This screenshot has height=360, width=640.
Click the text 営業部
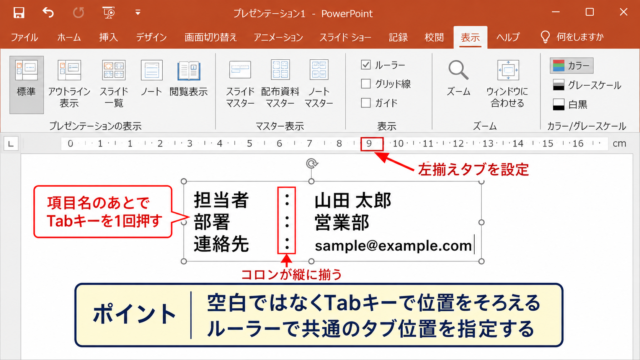click(342, 222)
